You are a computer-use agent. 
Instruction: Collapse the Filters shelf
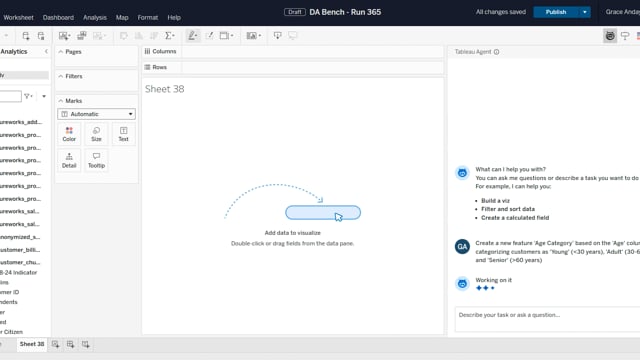point(61,76)
